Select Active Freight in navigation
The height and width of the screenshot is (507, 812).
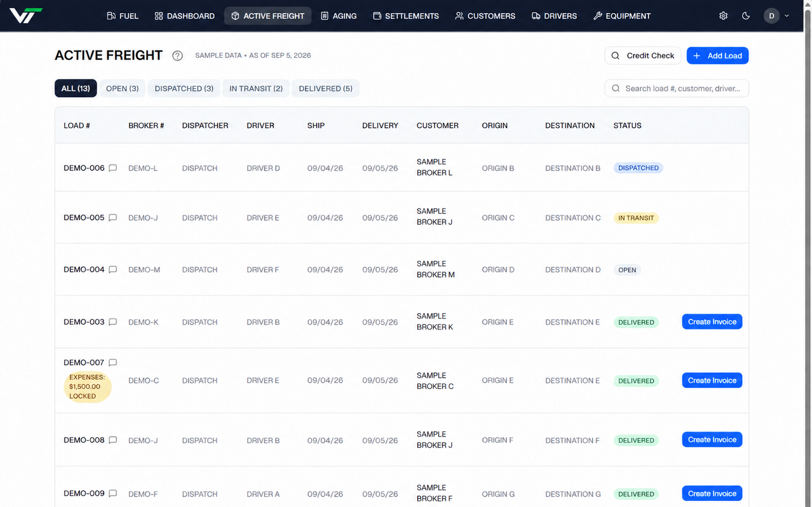268,16
